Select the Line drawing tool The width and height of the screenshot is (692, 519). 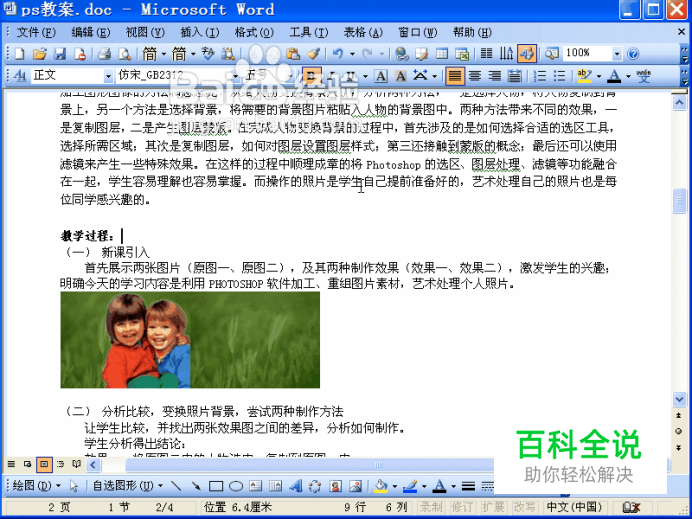(x=176, y=486)
